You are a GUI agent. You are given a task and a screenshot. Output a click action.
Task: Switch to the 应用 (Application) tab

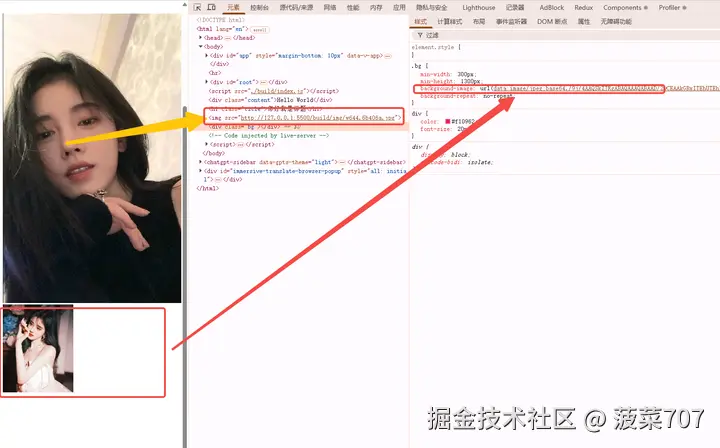point(399,8)
